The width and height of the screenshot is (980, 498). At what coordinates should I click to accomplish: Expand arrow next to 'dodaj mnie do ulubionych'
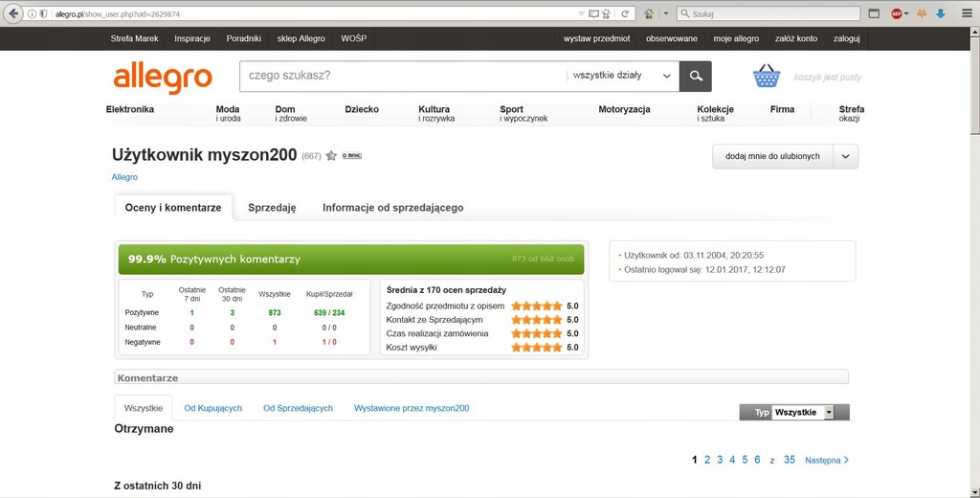coord(846,156)
